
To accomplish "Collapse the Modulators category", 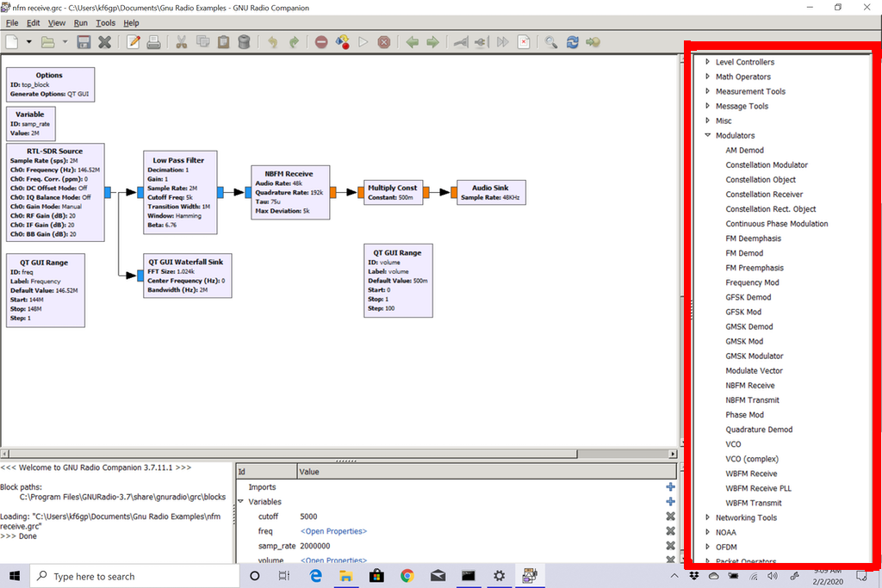I will (x=708, y=135).
